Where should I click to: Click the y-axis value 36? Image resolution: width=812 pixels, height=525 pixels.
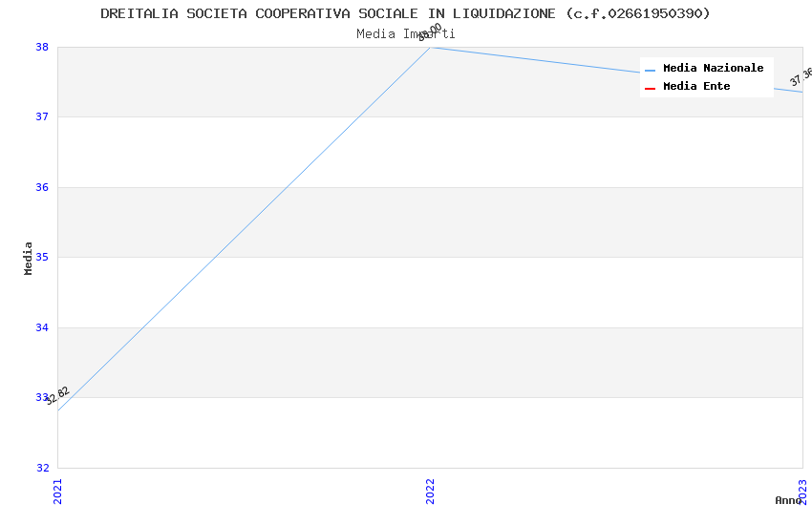click(x=42, y=187)
